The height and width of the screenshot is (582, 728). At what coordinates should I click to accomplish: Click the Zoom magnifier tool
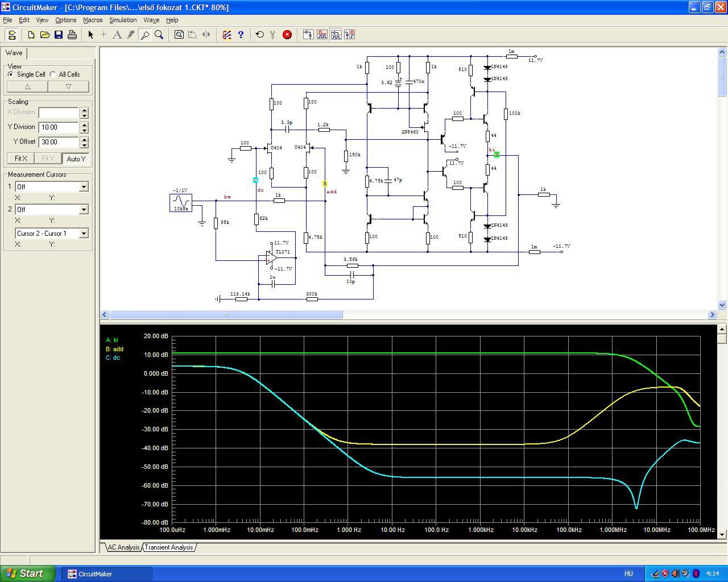(159, 35)
